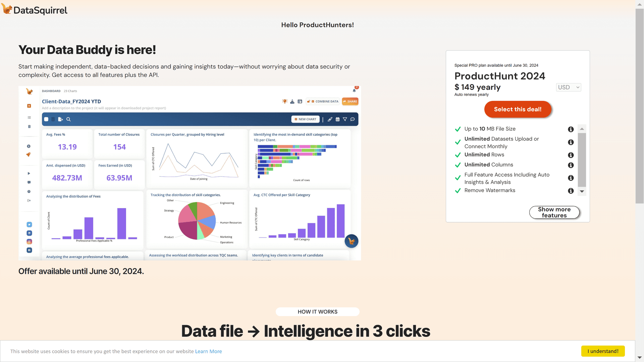Click the Unlimited Rows checkmark

(x=458, y=155)
